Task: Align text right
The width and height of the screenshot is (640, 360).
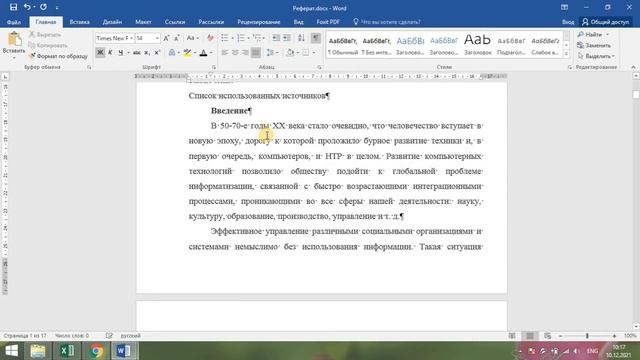Action: click(245, 53)
